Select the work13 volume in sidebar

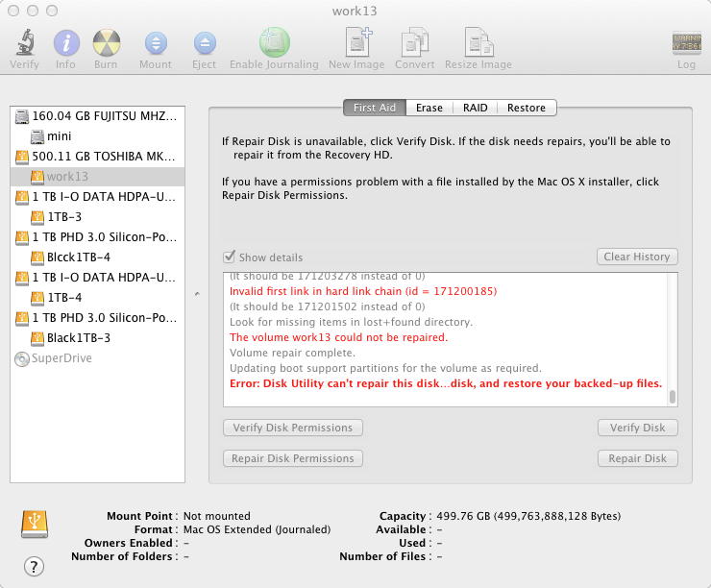pos(97,177)
